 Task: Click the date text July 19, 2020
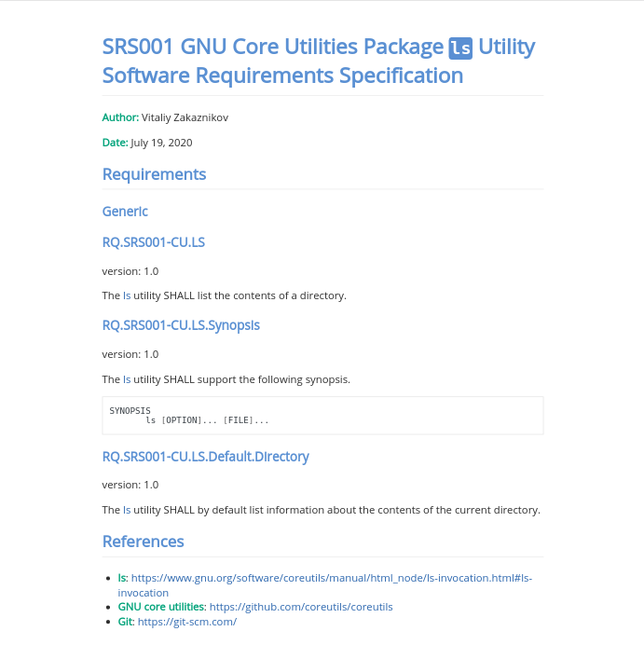[161, 143]
